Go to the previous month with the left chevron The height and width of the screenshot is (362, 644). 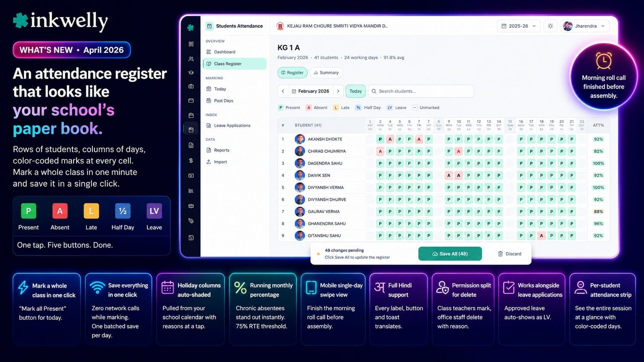click(x=283, y=91)
